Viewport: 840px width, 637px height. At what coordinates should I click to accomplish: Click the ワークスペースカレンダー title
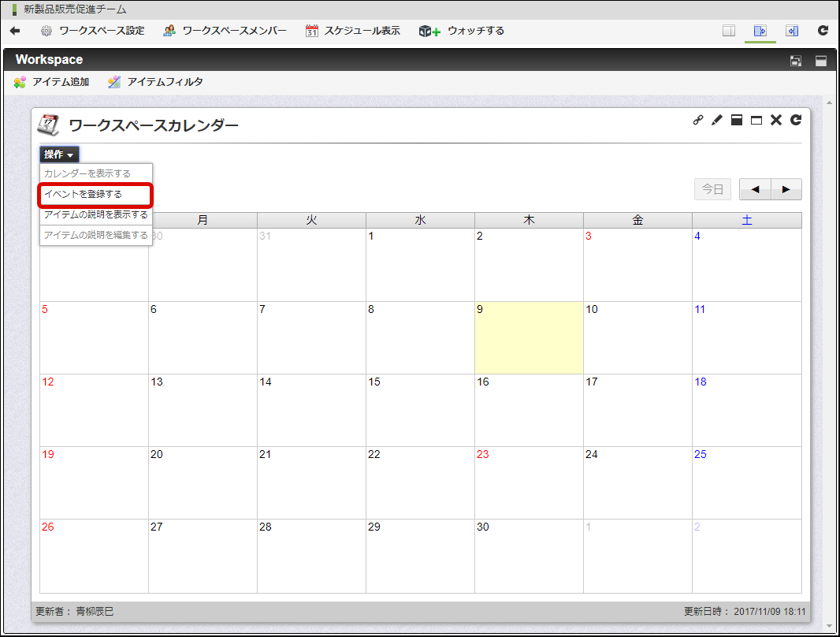coord(154,126)
